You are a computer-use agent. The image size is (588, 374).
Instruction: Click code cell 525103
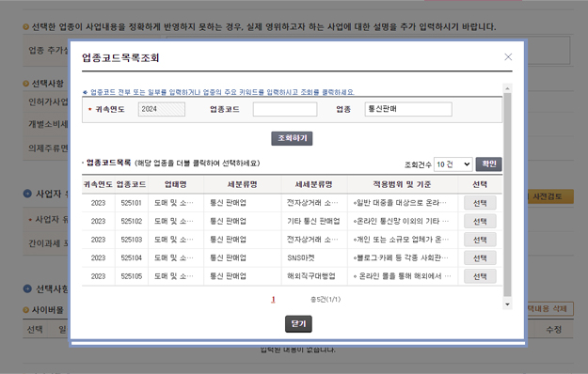(132, 240)
